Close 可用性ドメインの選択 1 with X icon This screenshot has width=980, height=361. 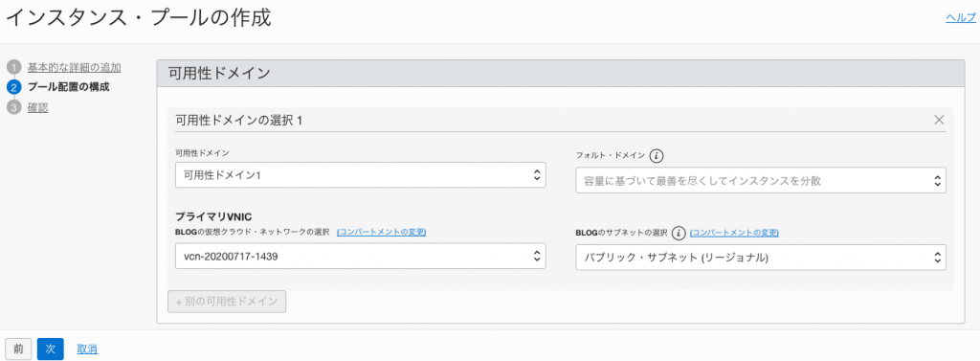coord(938,120)
